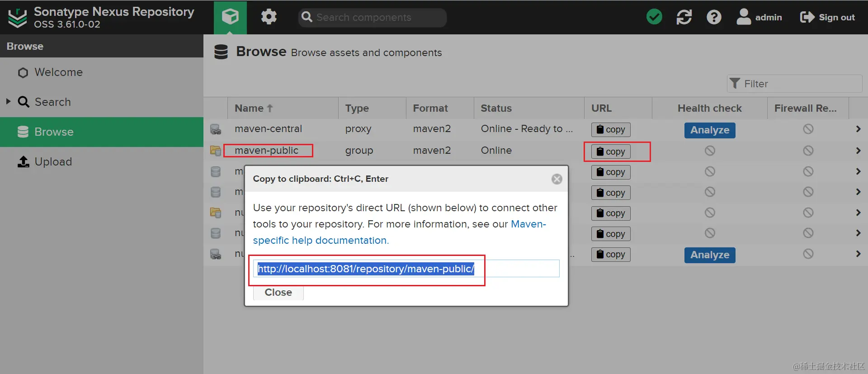Sort by the Format column header
The height and width of the screenshot is (374, 868).
(x=440, y=109)
